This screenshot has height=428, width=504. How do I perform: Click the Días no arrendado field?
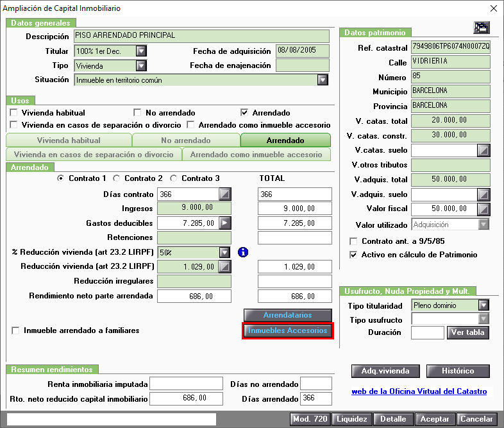point(316,384)
